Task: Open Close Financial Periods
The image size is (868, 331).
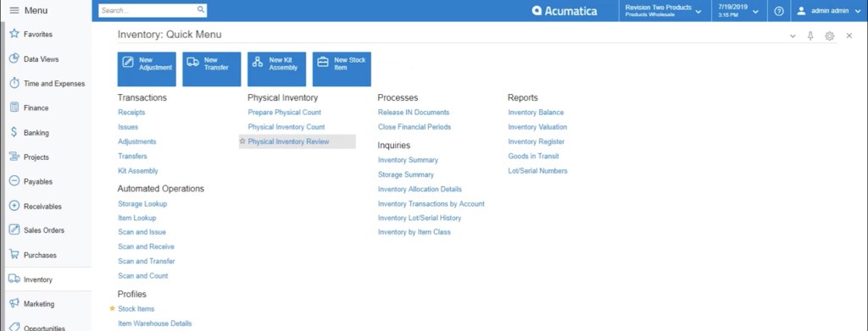Action: point(415,126)
